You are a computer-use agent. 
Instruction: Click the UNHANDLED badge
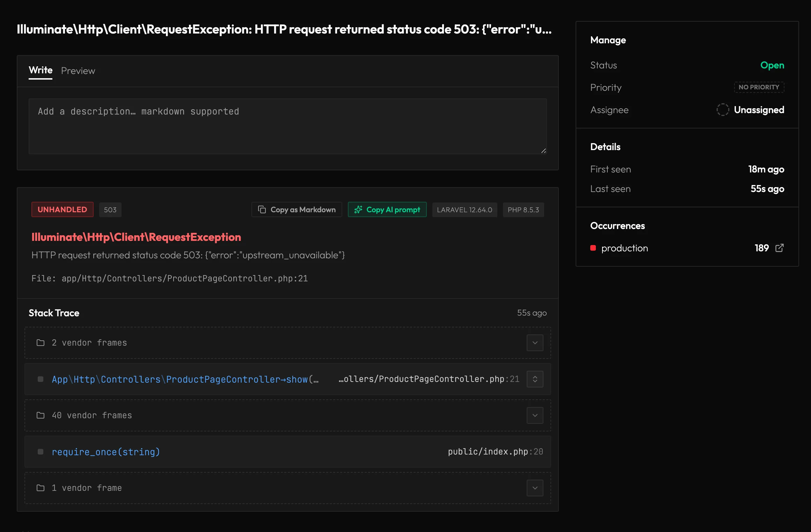click(62, 209)
